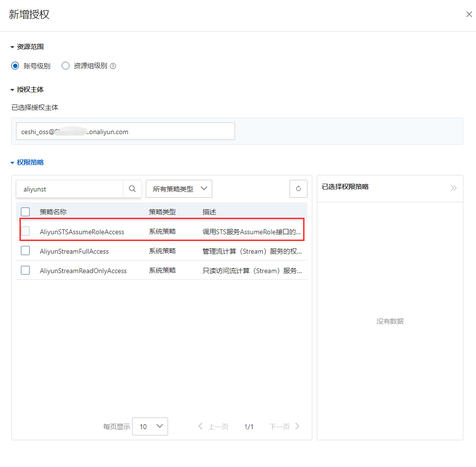Click 描述 column header

tap(209, 212)
